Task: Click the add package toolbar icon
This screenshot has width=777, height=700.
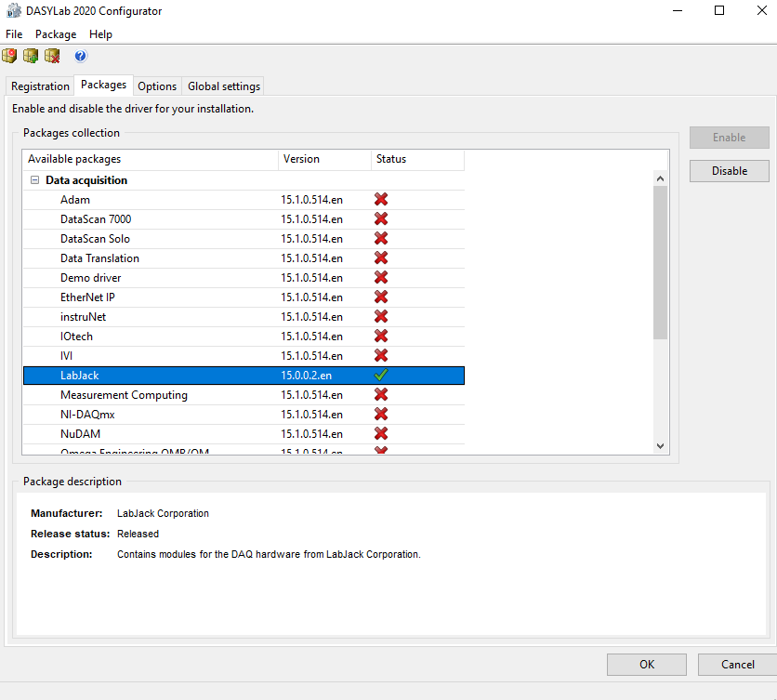Action: click(31, 56)
